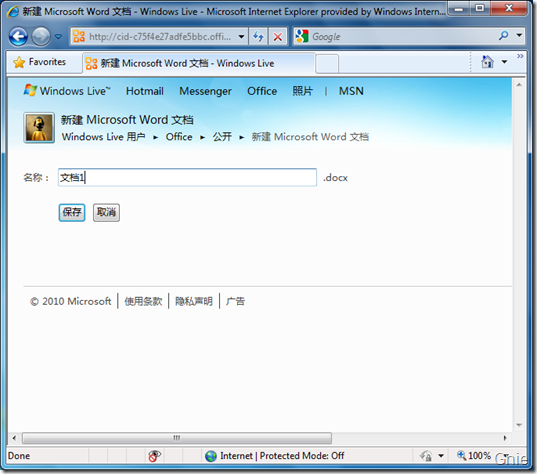The height and width of the screenshot is (474, 537).
Task: Click the search magnifier icon
Action: (504, 36)
